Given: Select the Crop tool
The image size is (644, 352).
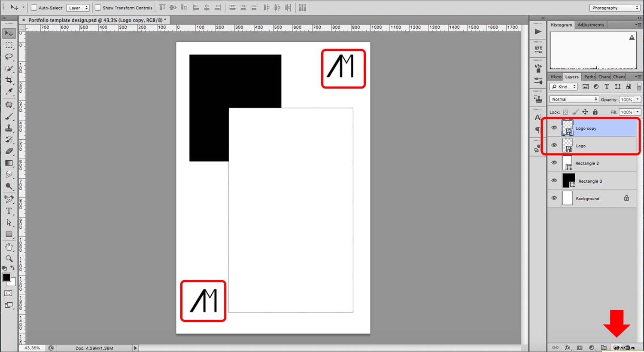Looking at the screenshot, I should [x=9, y=80].
